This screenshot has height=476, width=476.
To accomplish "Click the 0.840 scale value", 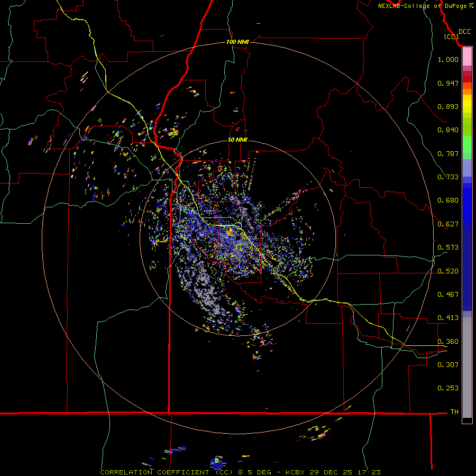I will coord(448,130).
